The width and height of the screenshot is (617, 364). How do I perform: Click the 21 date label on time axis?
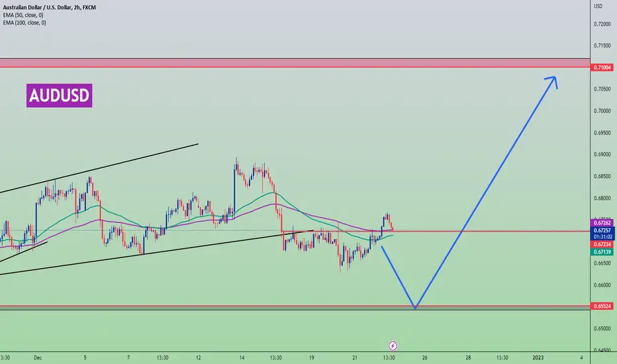point(355,357)
